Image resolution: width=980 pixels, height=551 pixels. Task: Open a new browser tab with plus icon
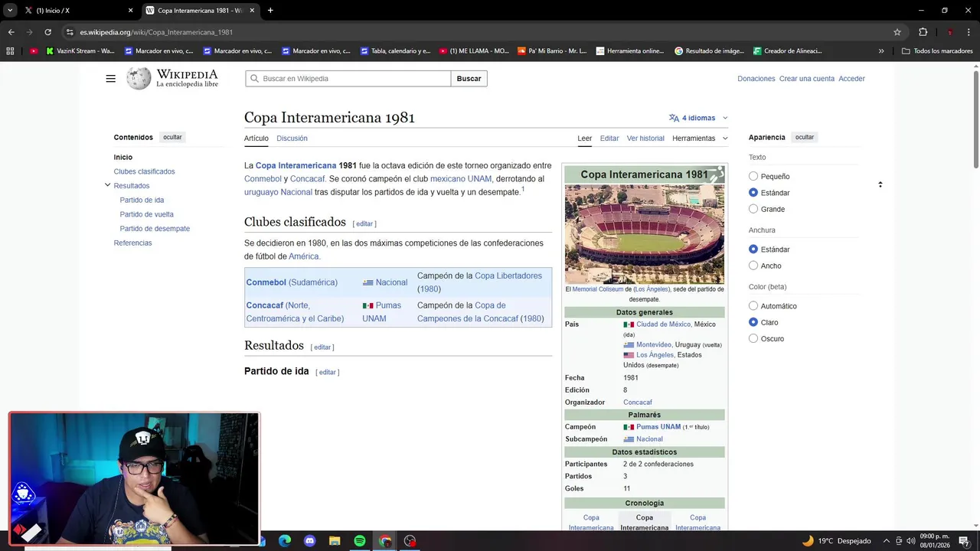(270, 11)
